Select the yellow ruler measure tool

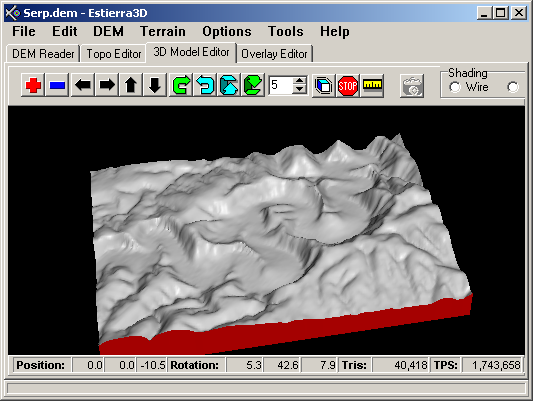(x=372, y=85)
